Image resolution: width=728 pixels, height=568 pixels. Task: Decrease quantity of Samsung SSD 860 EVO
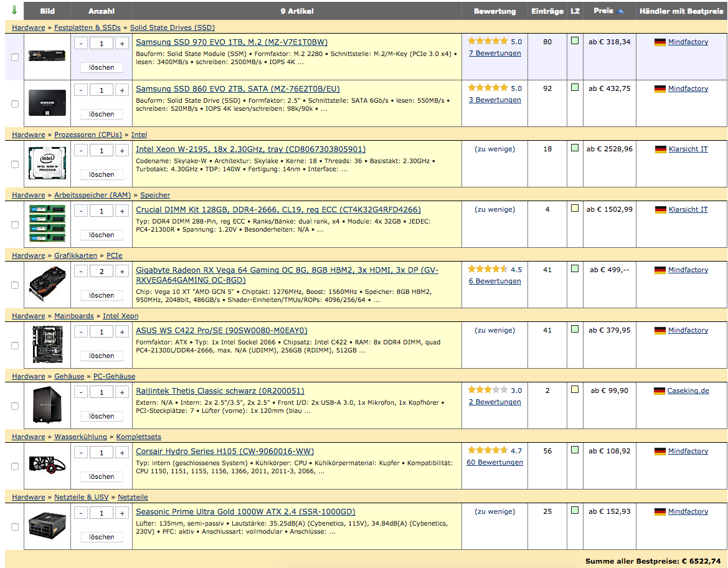[81, 90]
